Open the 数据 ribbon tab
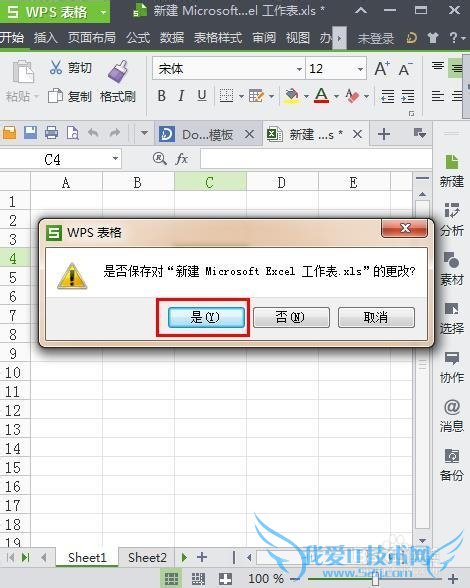The image size is (470, 588). point(172,38)
